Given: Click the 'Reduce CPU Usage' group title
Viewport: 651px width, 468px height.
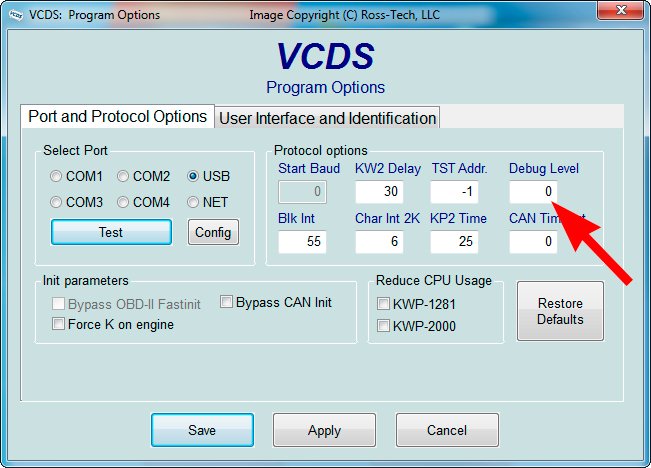Looking at the screenshot, I should (433, 280).
